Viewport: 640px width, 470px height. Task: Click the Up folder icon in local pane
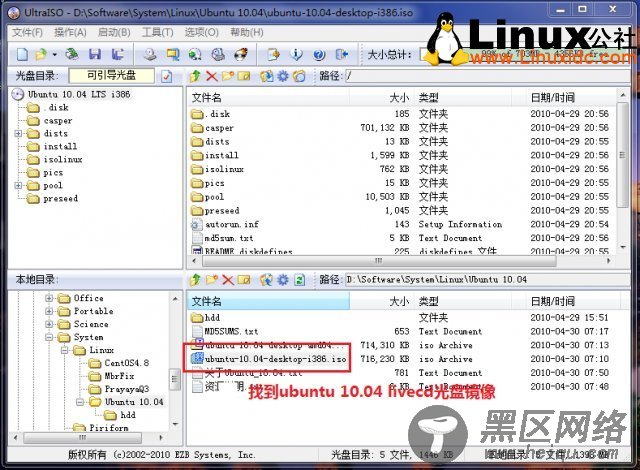(195, 280)
